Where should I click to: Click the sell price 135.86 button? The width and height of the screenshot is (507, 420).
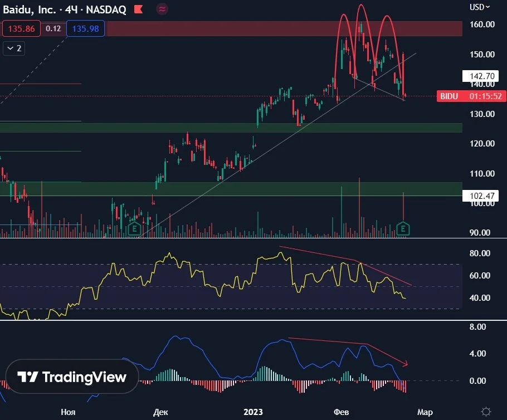21,28
